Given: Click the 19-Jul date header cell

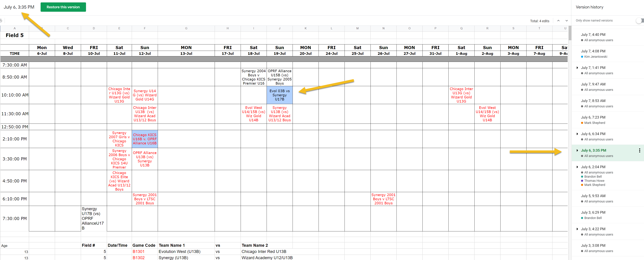Looking at the screenshot, I should point(280,53).
